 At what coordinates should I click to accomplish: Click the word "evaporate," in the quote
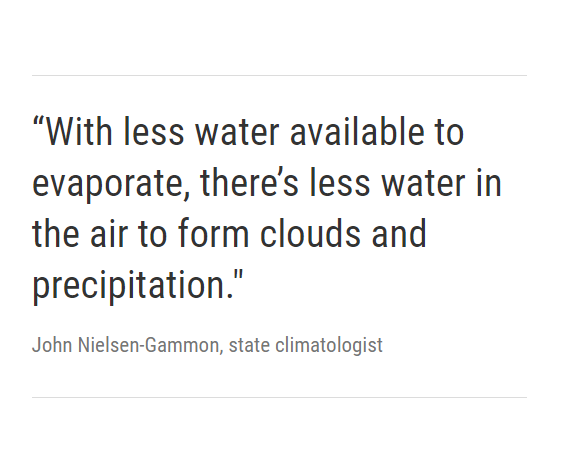[x=111, y=186]
